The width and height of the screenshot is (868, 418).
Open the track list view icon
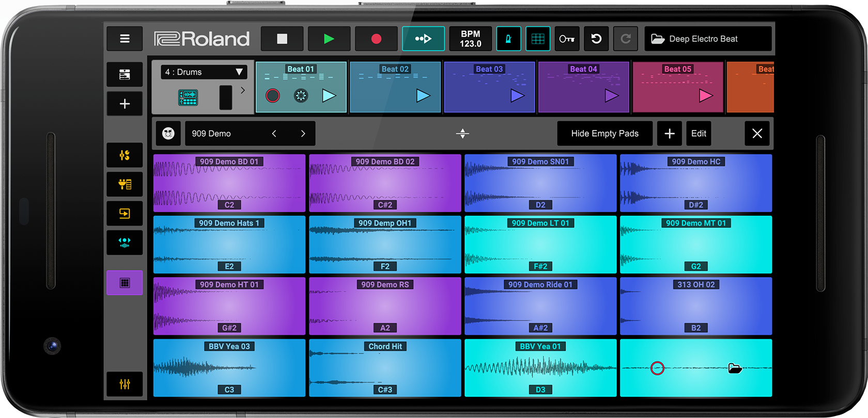pos(125,75)
